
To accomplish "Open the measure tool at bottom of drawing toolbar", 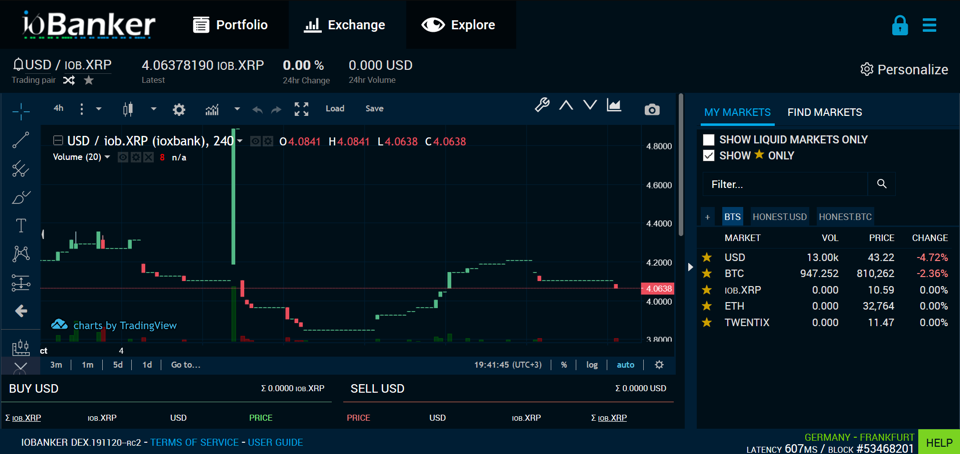I will point(21,348).
